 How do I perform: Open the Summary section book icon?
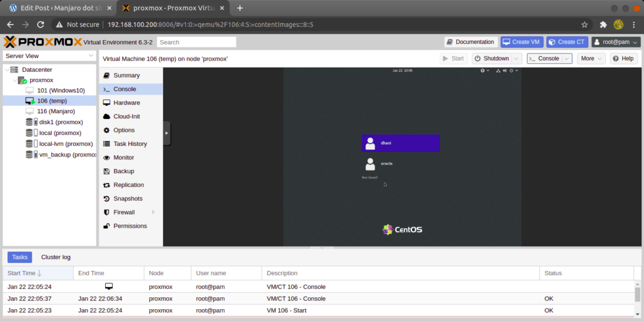click(106, 76)
